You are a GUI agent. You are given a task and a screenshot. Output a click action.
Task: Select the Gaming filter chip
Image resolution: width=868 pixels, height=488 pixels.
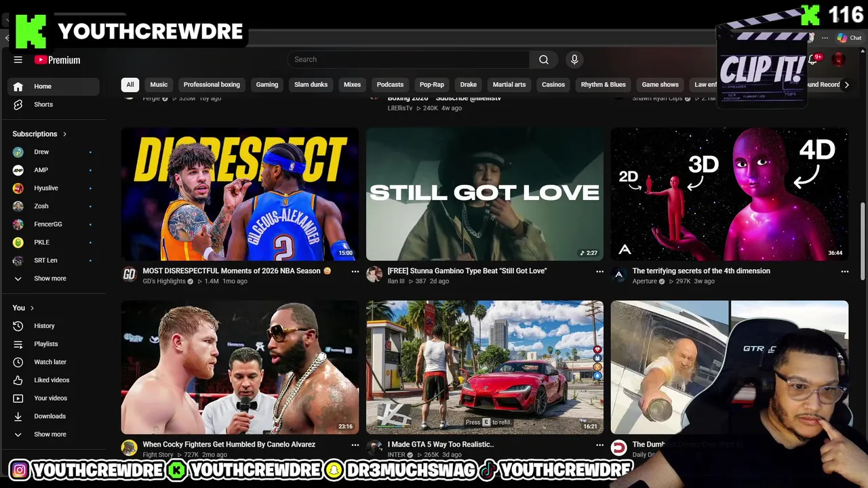[x=267, y=85]
